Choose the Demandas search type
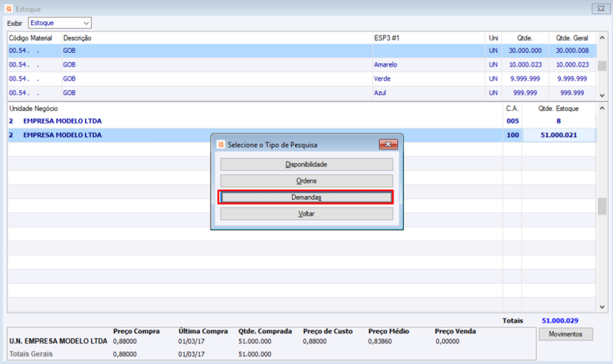 click(x=306, y=197)
